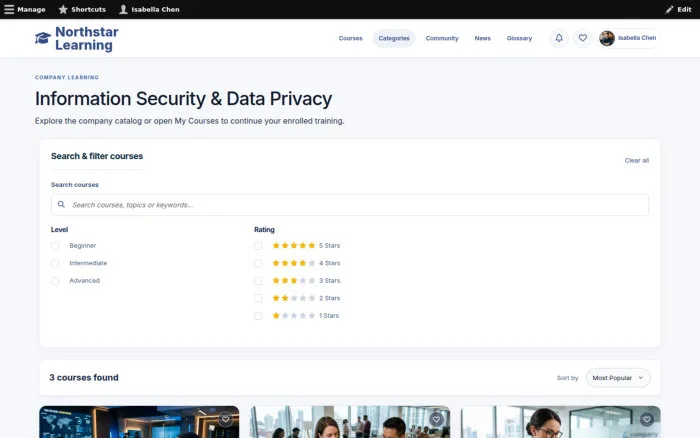Open the Isabella Chen admin toolbar item
The height and width of the screenshot is (438, 700).
click(150, 9)
